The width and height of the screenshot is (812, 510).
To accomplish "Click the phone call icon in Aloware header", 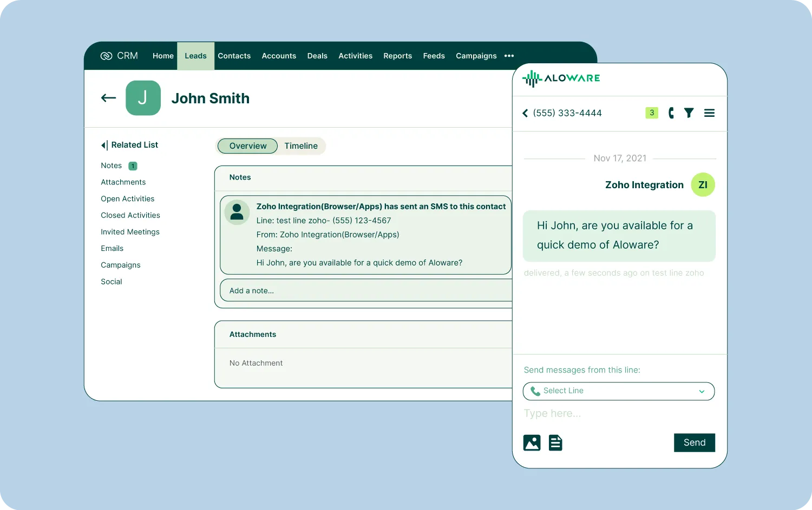I will (x=671, y=112).
